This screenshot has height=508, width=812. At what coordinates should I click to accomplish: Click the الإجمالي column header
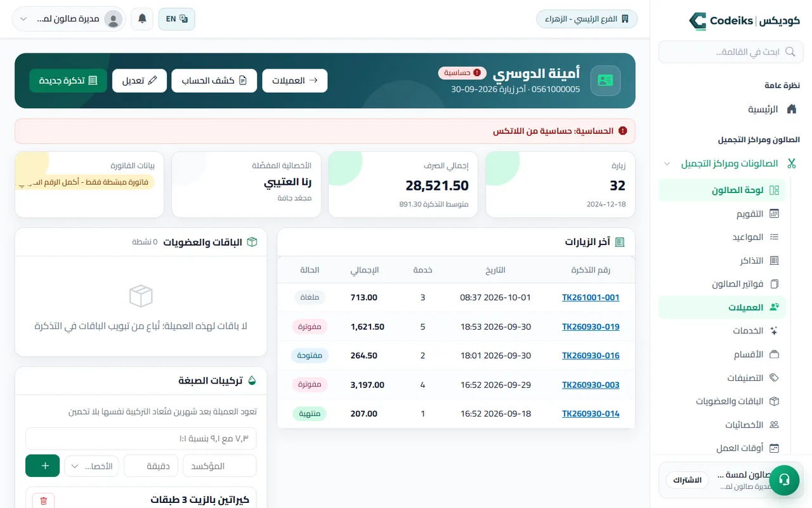364,270
